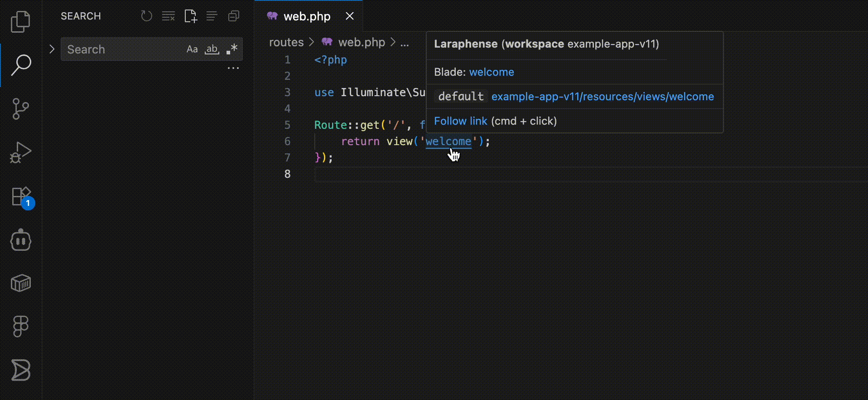Toggle Match Case in search box
This screenshot has height=400, width=868.
[x=192, y=49]
